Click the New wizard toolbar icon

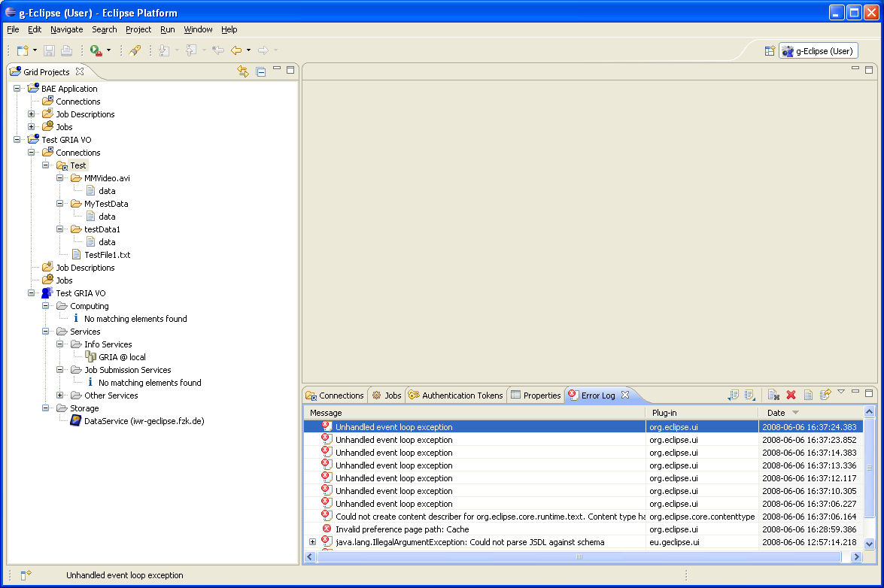(23, 50)
